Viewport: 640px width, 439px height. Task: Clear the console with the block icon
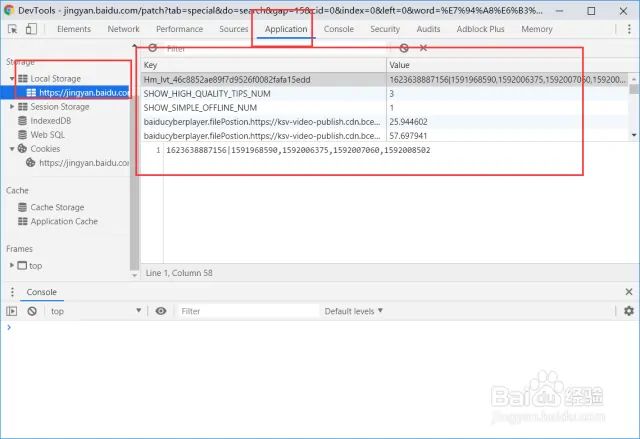point(32,311)
